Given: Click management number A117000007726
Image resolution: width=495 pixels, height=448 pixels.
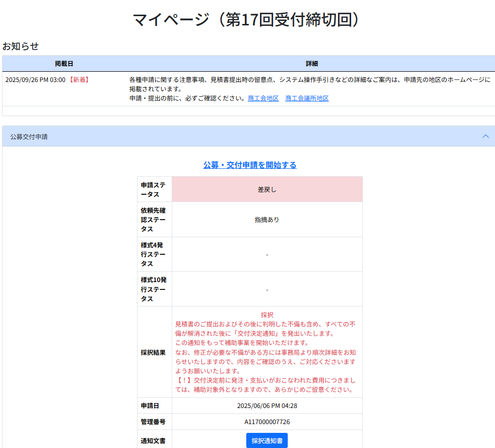Looking at the screenshot, I should 267,422.
